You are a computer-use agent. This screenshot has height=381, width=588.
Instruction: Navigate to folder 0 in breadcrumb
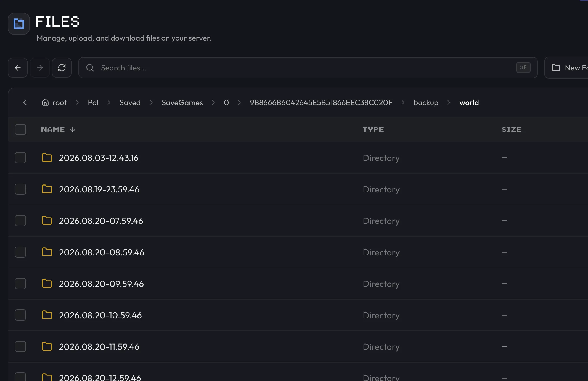coord(226,103)
